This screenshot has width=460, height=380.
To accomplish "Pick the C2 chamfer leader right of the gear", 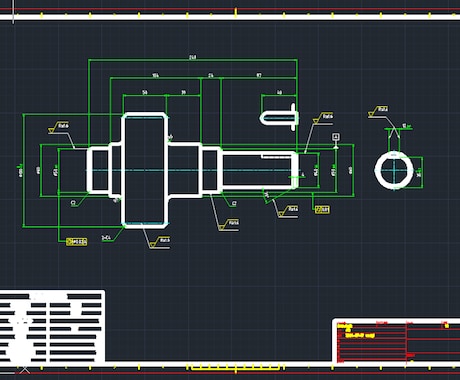I will pyautogui.click(x=234, y=203).
